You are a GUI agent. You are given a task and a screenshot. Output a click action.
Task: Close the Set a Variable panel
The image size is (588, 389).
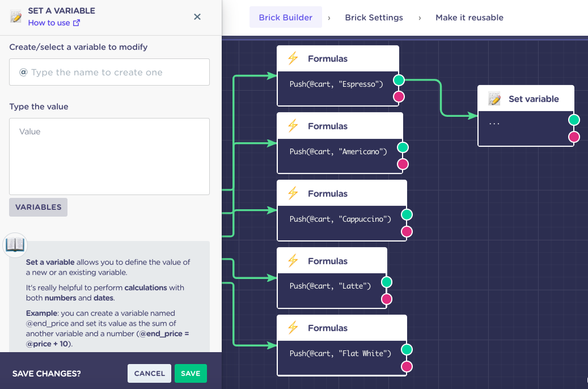click(197, 16)
